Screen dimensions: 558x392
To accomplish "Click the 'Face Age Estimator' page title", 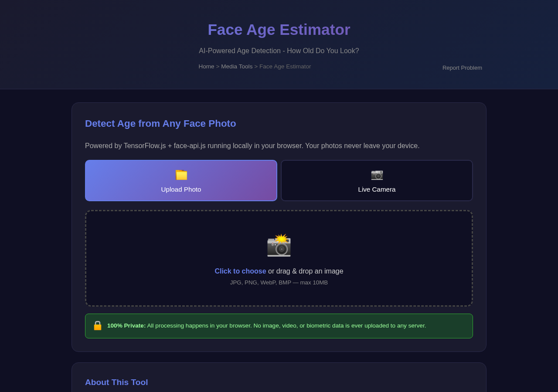I will coord(279,30).
